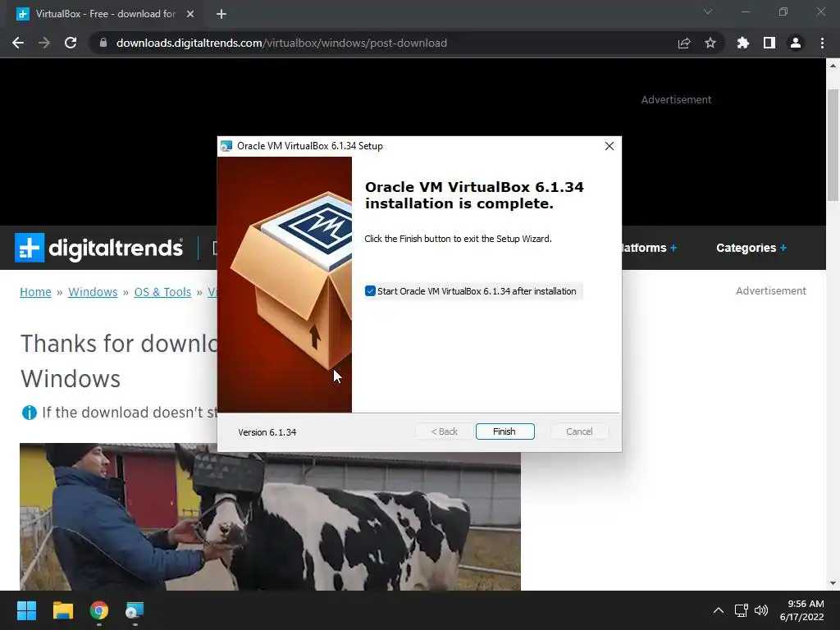This screenshot has height=630, width=840.
Task: Open the Windows breadcrumb link
Action: point(93,292)
